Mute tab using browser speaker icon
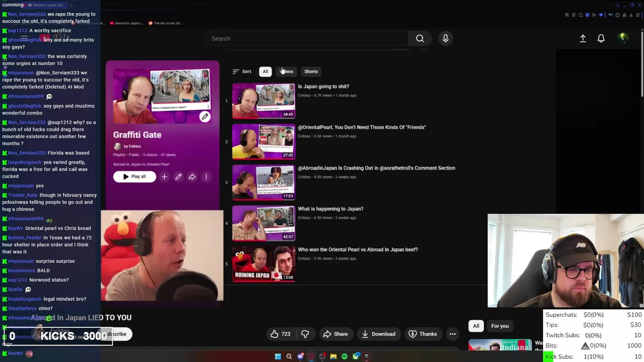 pos(611,15)
